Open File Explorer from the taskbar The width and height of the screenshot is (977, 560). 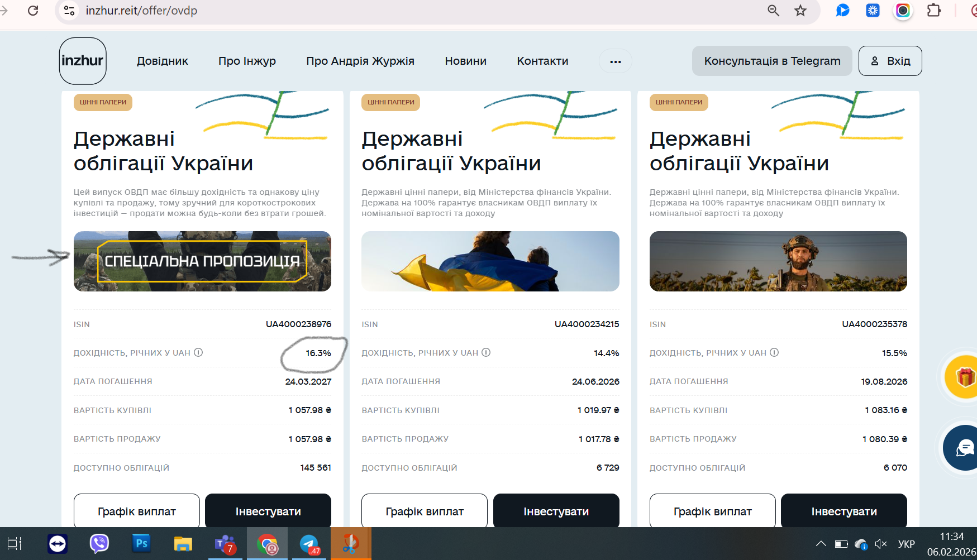pos(183,543)
